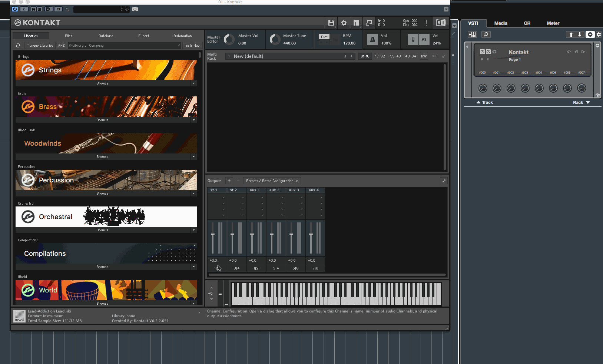Open dropdown arrow of Brass library
This screenshot has height=364, width=603.
pyautogui.click(x=193, y=120)
